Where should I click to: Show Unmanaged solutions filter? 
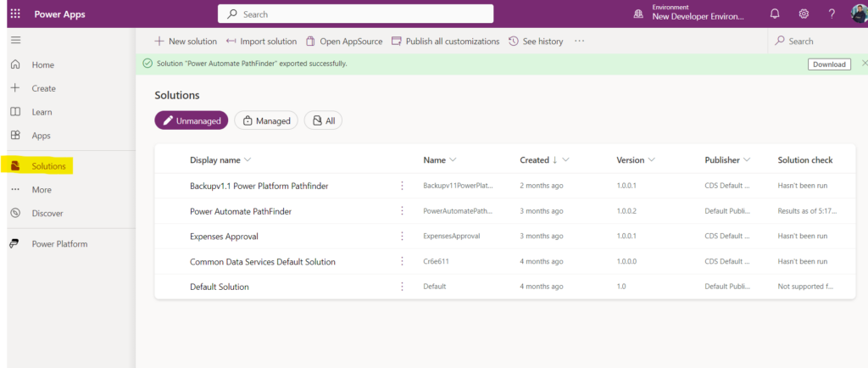192,120
